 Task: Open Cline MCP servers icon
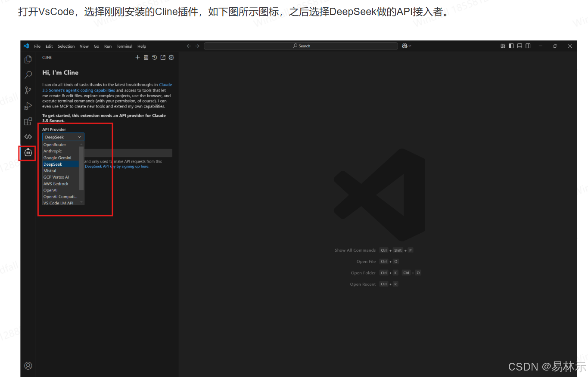pos(146,57)
